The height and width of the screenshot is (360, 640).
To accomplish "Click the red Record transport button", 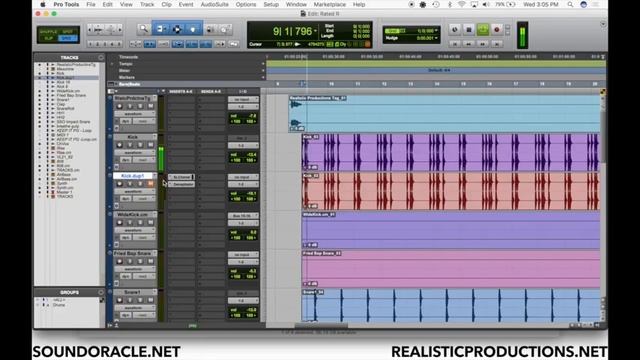I will [x=497, y=29].
